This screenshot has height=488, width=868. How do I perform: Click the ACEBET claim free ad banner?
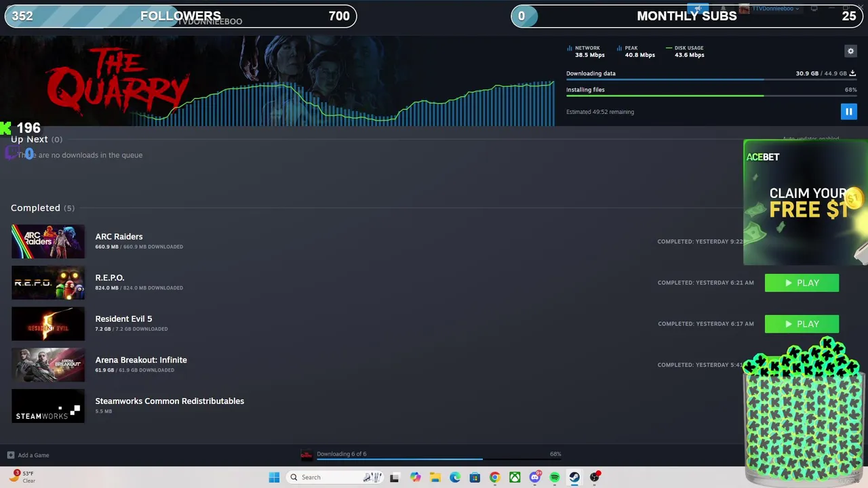click(x=806, y=202)
